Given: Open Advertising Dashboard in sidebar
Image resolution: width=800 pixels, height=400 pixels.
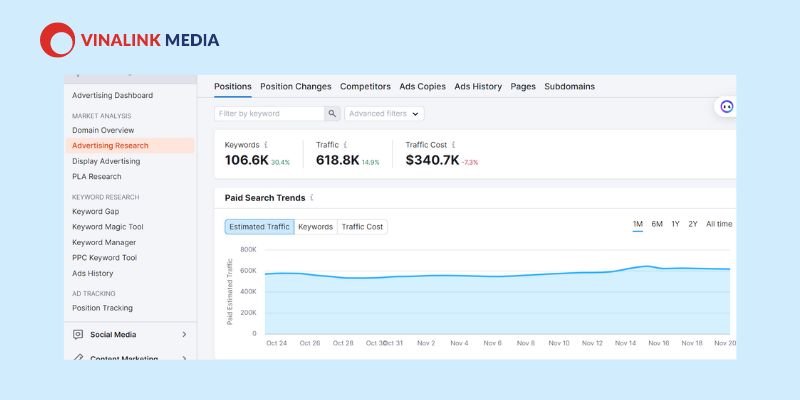Looking at the screenshot, I should tap(112, 95).
